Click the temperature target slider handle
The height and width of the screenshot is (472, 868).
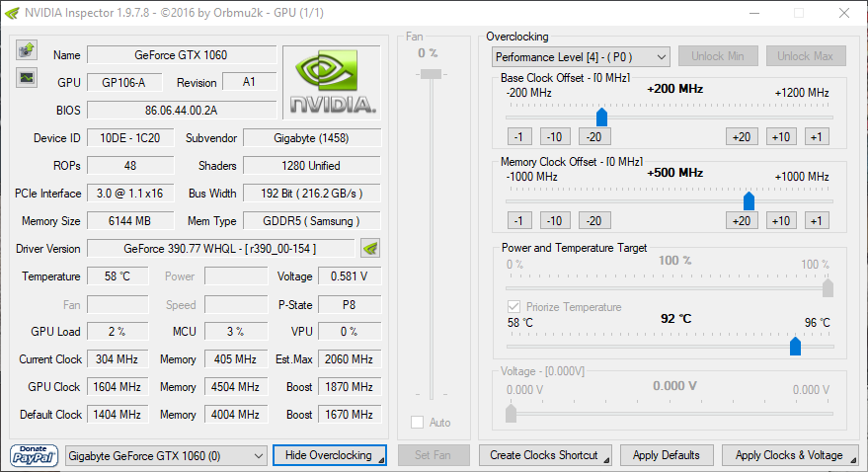(796, 346)
